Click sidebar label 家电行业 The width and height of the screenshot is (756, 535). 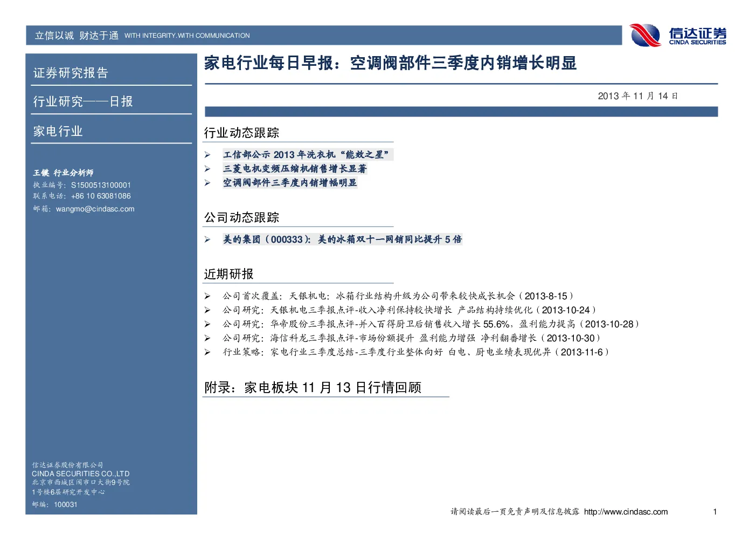click(58, 131)
